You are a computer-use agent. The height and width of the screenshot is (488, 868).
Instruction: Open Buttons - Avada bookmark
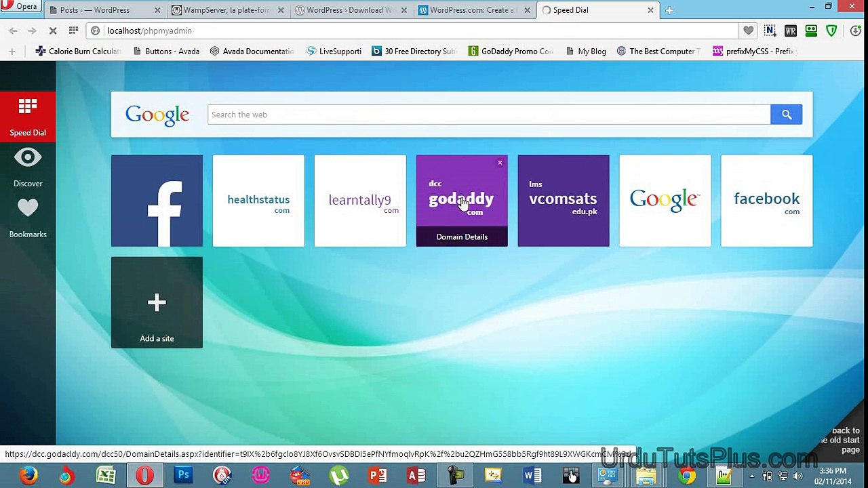coord(166,51)
